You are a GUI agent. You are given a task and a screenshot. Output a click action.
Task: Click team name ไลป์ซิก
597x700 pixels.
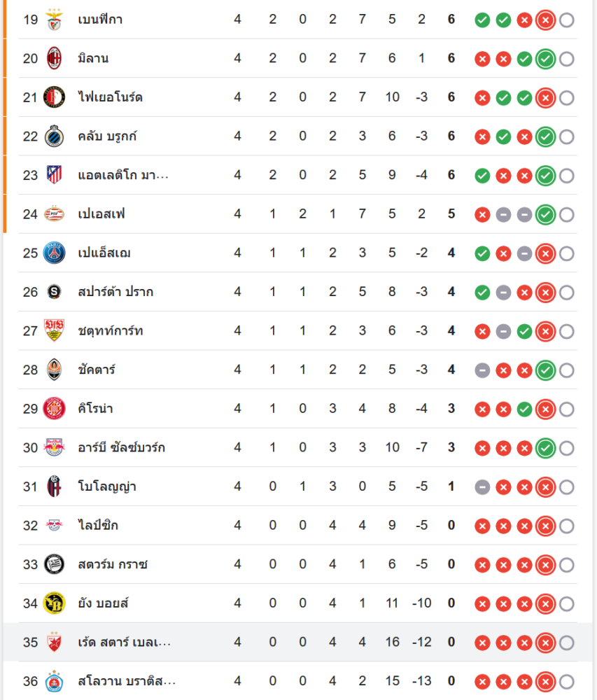click(x=98, y=525)
